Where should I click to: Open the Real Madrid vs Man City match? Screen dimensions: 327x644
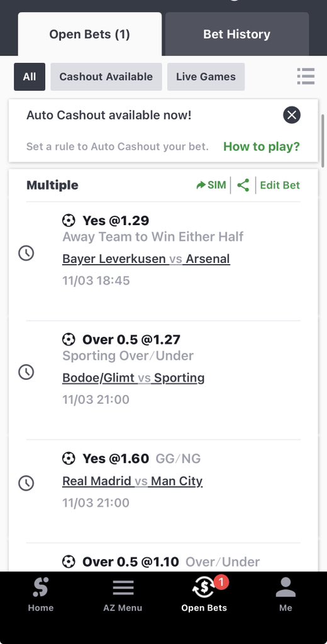click(132, 481)
